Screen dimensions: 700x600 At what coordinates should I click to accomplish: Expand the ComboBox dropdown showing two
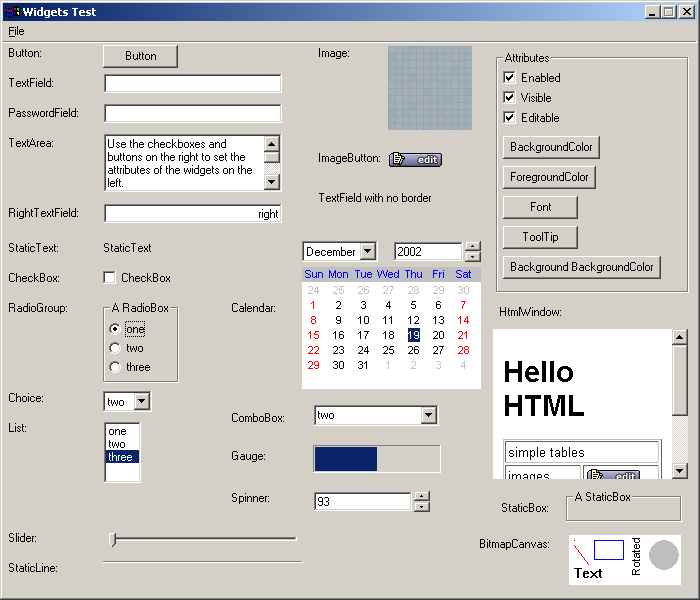click(429, 415)
